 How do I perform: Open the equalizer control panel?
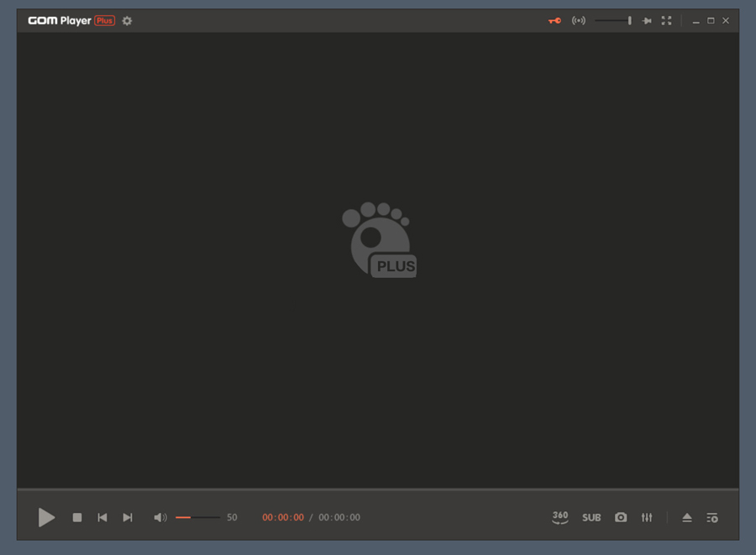coord(647,518)
